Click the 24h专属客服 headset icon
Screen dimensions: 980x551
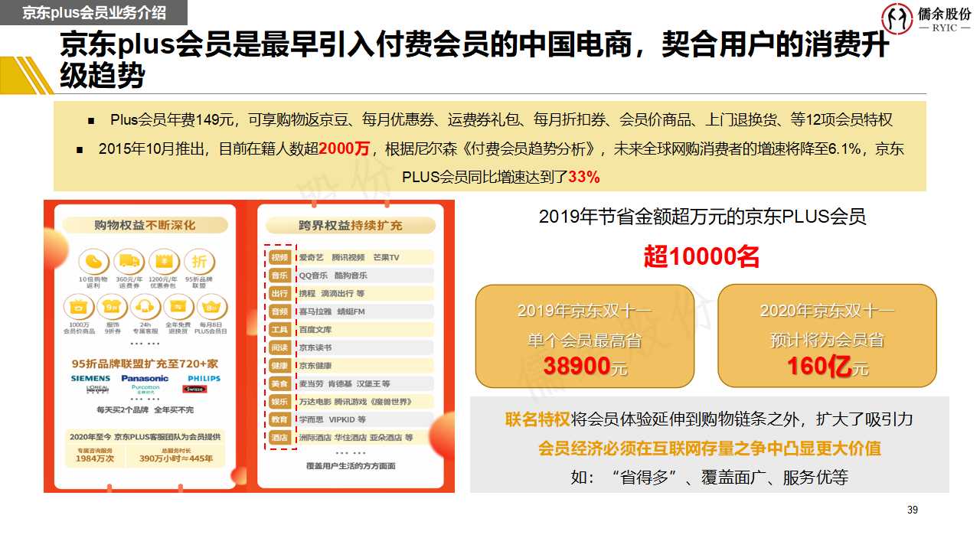144,308
